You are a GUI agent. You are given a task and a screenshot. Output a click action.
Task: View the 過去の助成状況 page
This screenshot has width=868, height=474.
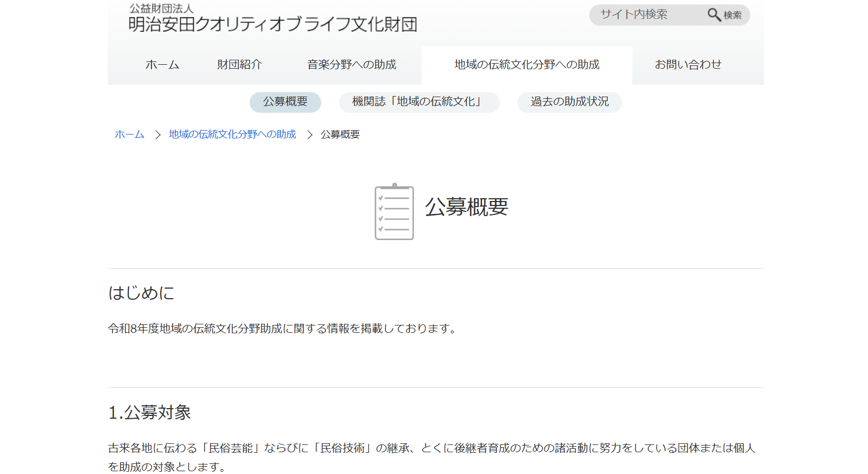coord(569,102)
